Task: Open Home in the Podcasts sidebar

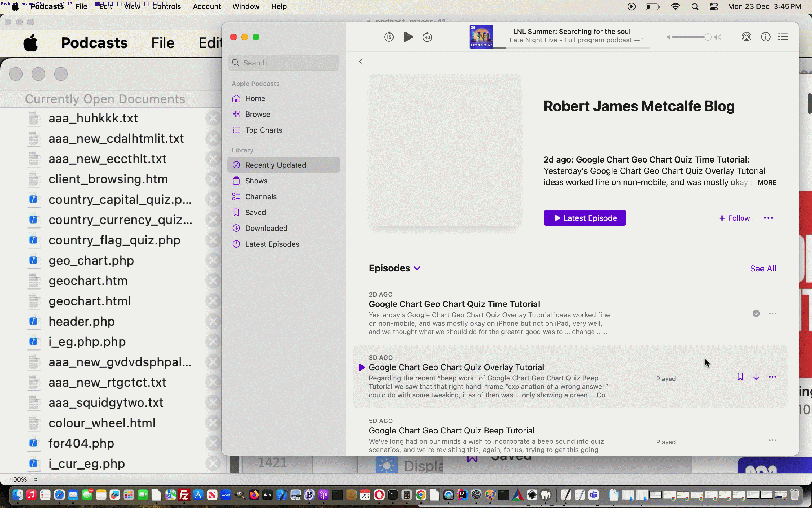Action: point(284,98)
